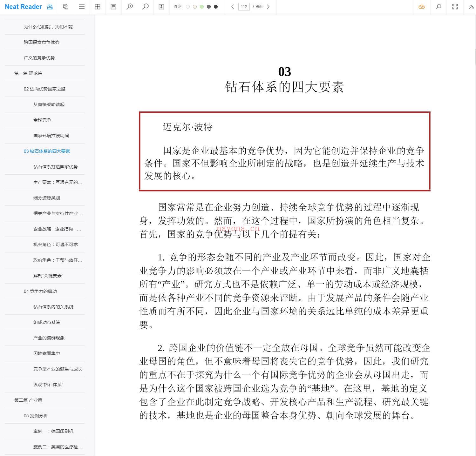Click the author name 迈克尔·波特

(x=187, y=127)
